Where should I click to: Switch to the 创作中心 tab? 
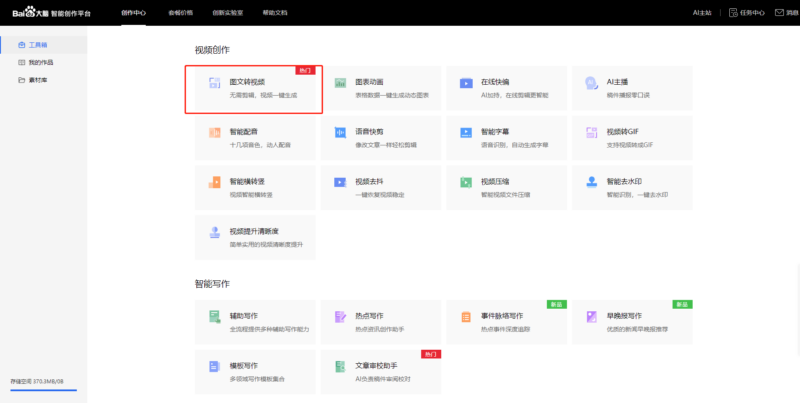click(134, 13)
